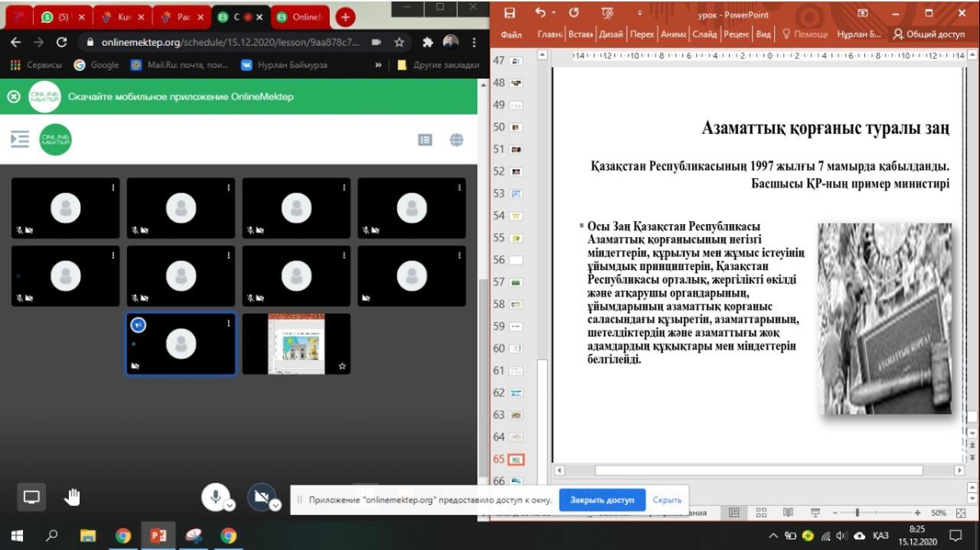Click the globe language icon
Image resolution: width=980 pixels, height=550 pixels.
pyautogui.click(x=457, y=139)
